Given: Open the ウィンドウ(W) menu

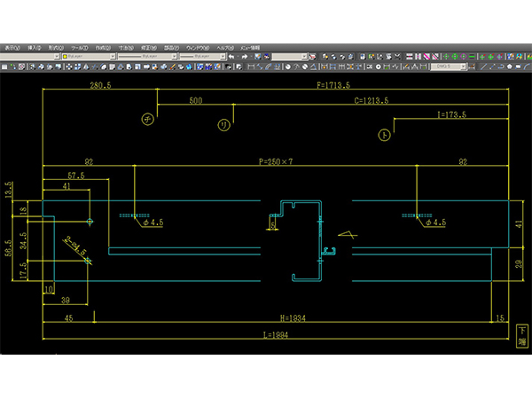Looking at the screenshot, I should point(194,47).
